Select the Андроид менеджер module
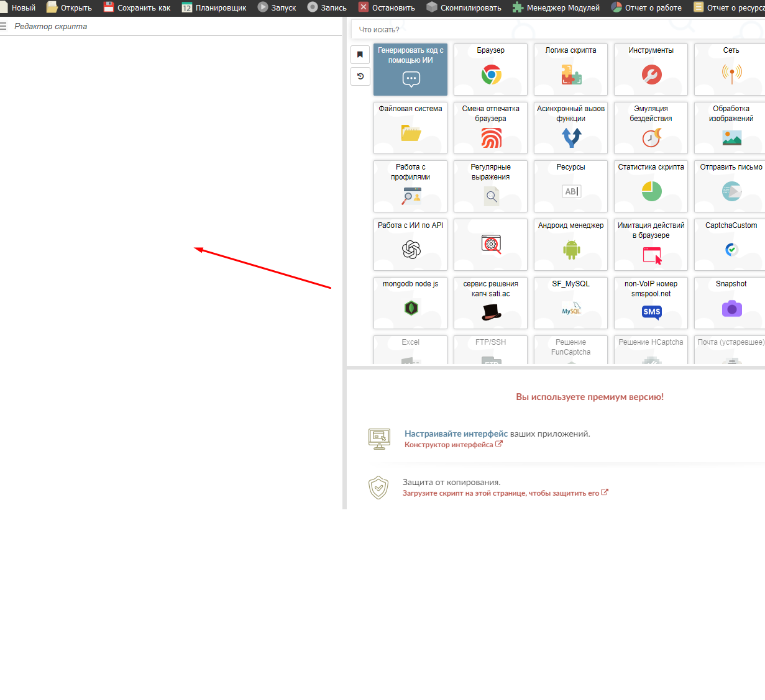The height and width of the screenshot is (700, 765). coord(570,244)
